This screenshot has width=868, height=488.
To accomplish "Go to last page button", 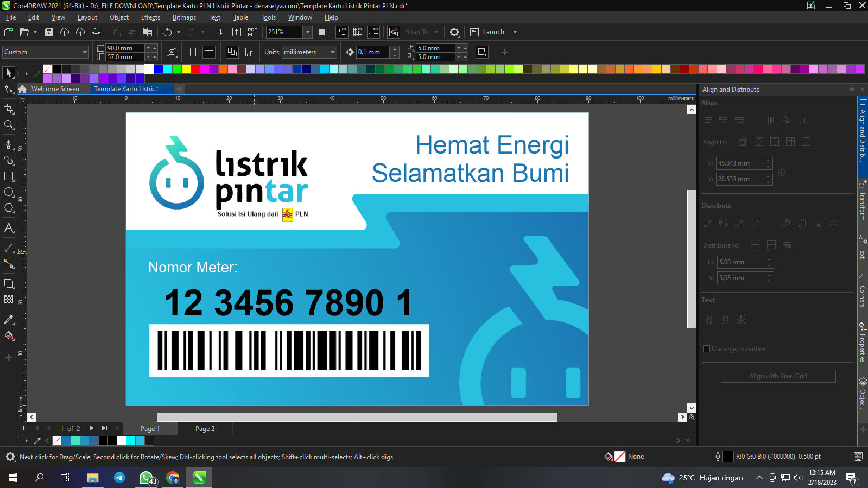I will [x=104, y=428].
